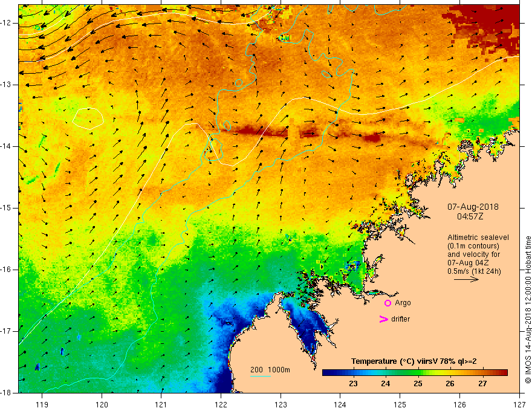Screen dimensions: 532x411
Task: Click longitude axis label '122'
Action: 221,404
